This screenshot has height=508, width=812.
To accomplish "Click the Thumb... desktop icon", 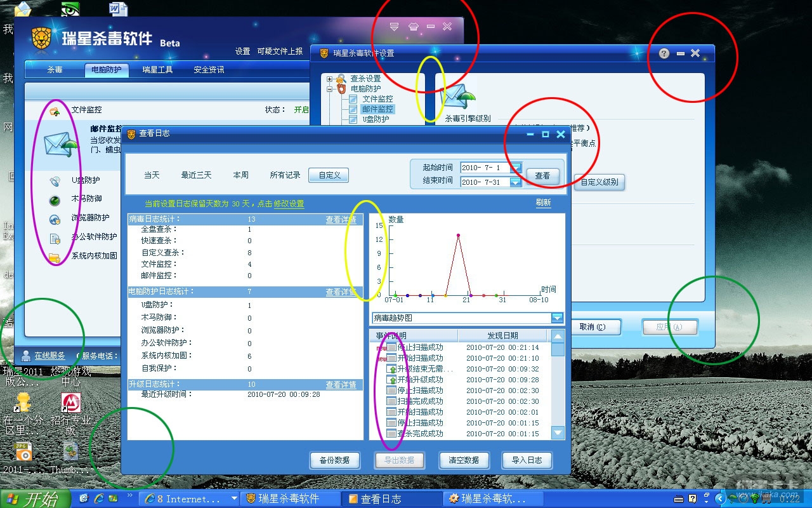I will tap(70, 452).
